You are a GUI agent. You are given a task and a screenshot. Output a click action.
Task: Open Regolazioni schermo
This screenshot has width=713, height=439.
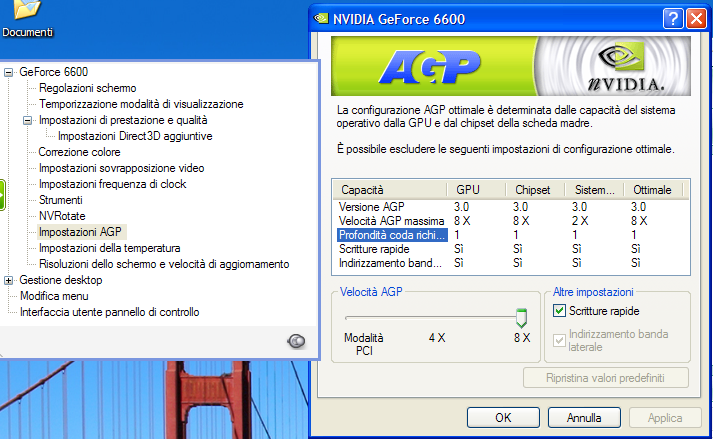[88, 88]
